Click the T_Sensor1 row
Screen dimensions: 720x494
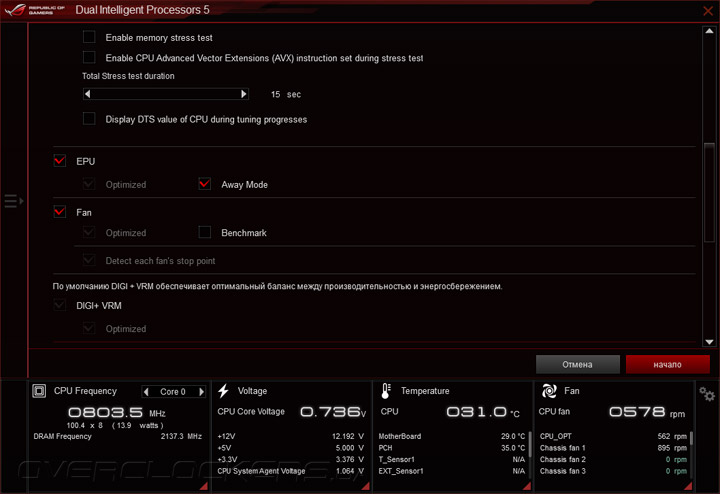coord(452,459)
